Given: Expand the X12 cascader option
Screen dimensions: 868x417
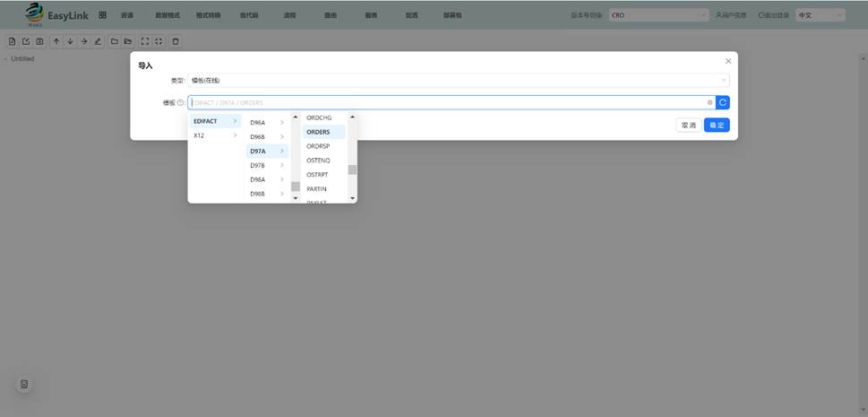Looking at the screenshot, I should [216, 135].
